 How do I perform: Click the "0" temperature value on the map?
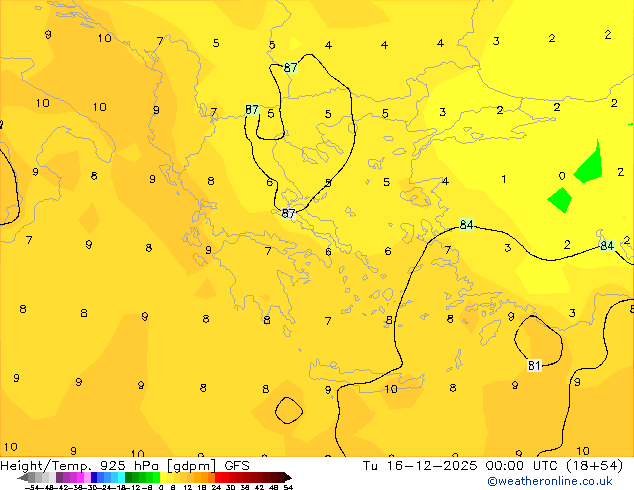tap(562, 176)
